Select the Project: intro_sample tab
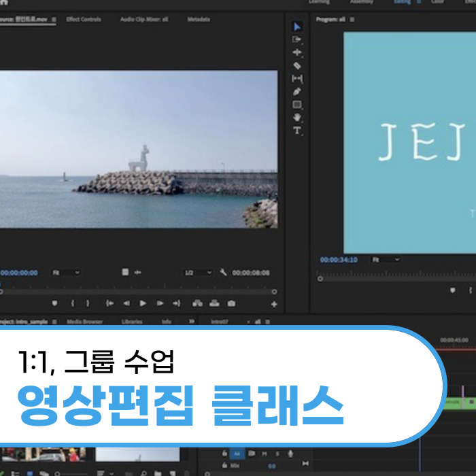 [24, 322]
